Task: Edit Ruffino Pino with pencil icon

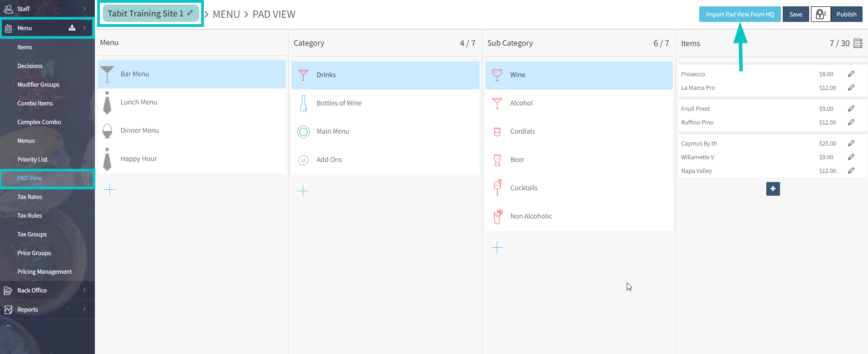Action: pos(851,122)
